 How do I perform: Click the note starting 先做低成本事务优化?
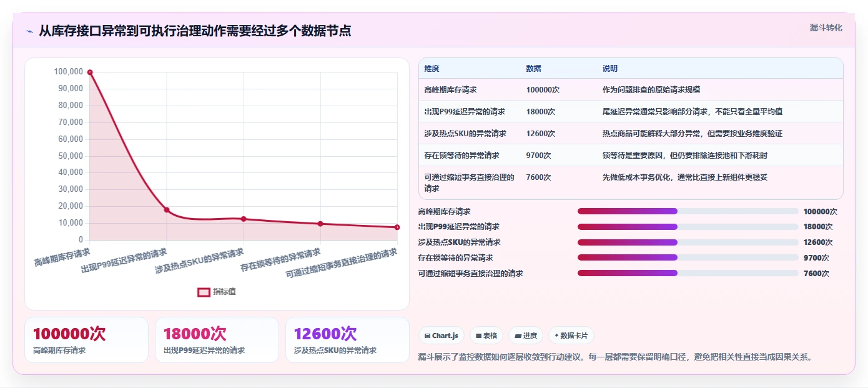(685, 177)
